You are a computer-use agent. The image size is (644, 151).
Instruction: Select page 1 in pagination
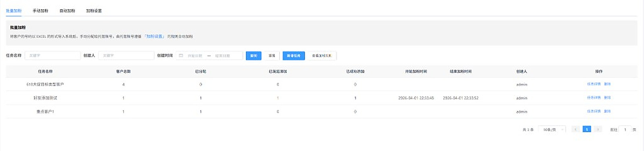coord(587,129)
